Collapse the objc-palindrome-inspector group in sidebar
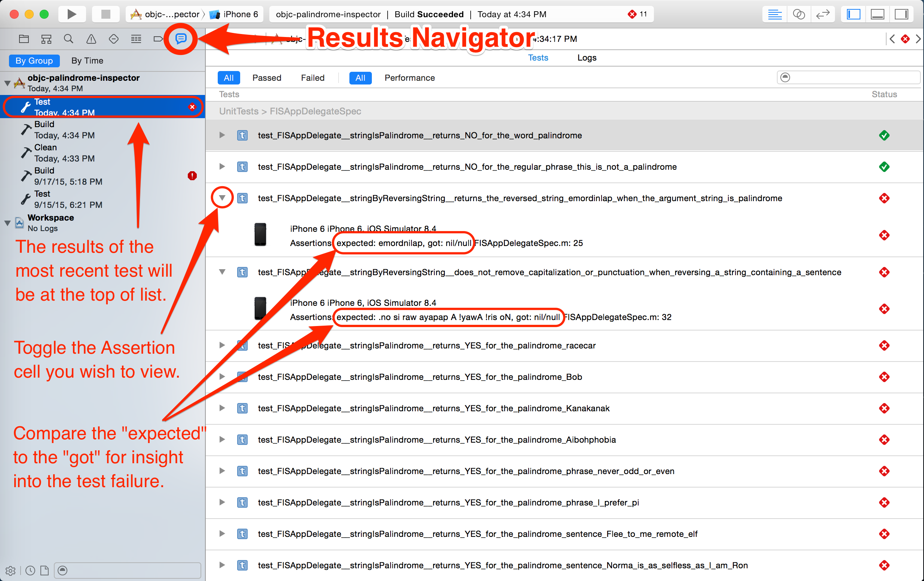 click(x=7, y=83)
